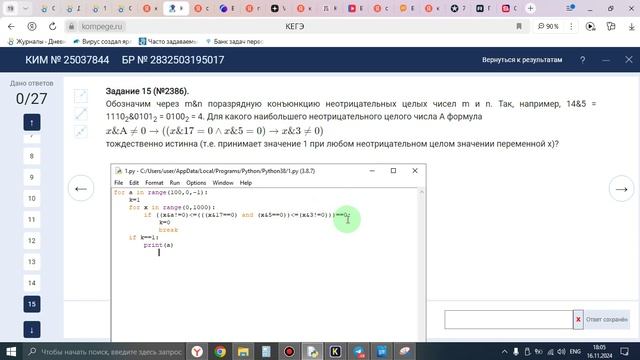Open 'Банк задач' bookmark

(234, 42)
